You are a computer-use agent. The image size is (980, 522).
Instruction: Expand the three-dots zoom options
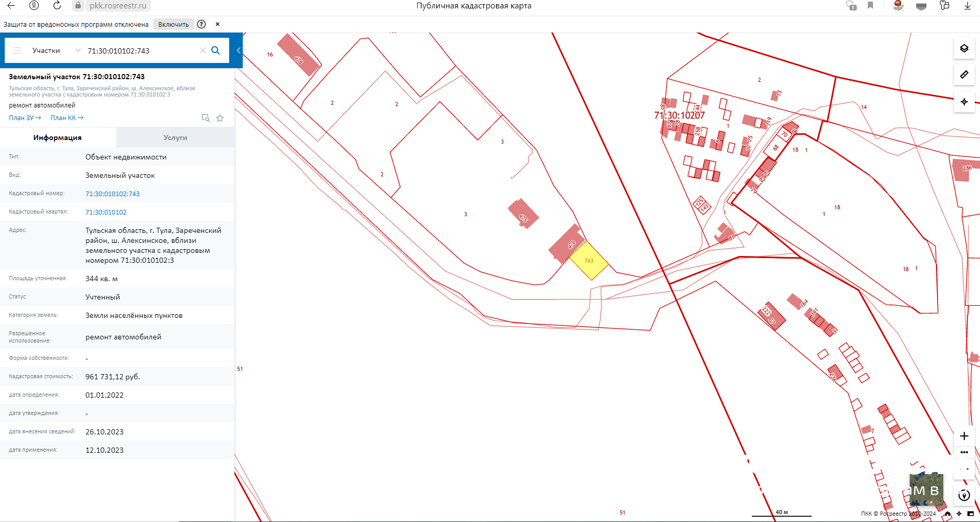(x=964, y=452)
